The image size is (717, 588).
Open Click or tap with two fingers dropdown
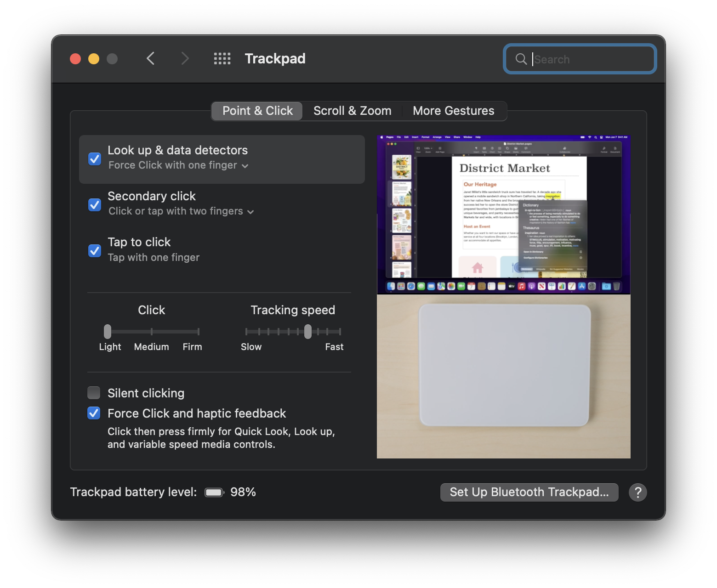(x=181, y=211)
